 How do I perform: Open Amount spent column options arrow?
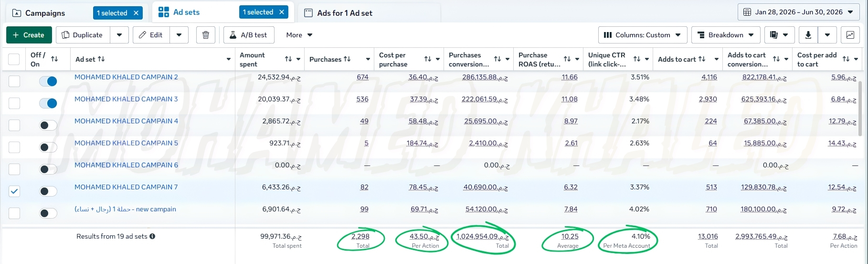pos(298,59)
